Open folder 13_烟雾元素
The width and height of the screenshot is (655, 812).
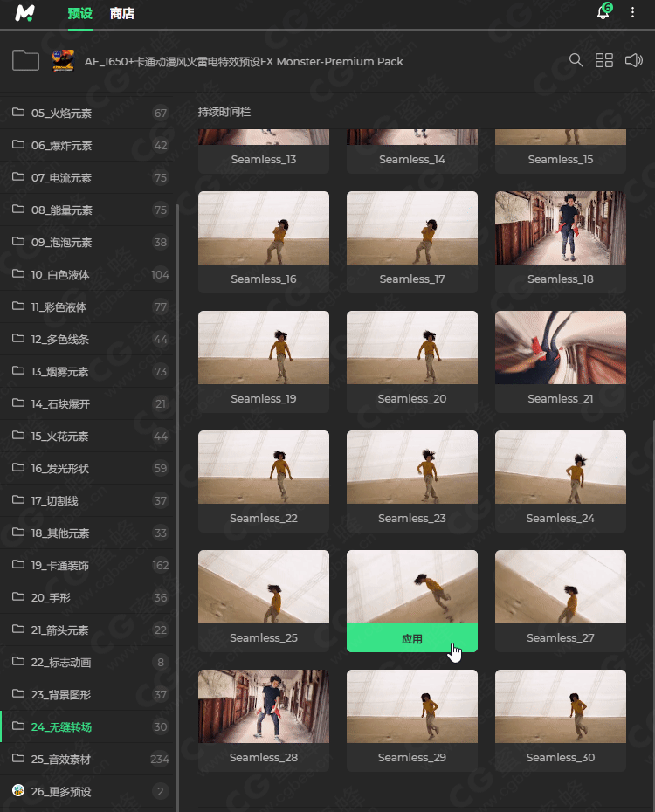[87, 371]
